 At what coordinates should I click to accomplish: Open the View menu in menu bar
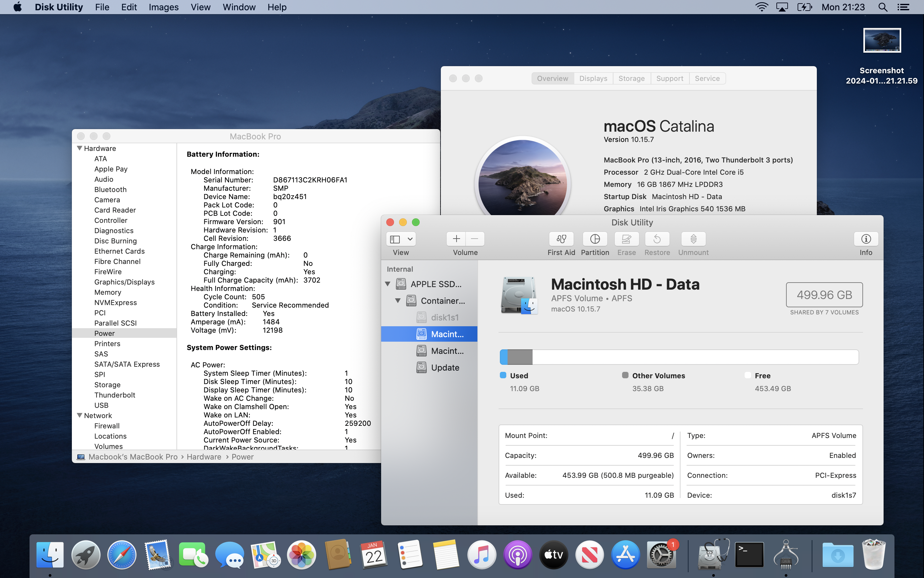click(x=201, y=7)
